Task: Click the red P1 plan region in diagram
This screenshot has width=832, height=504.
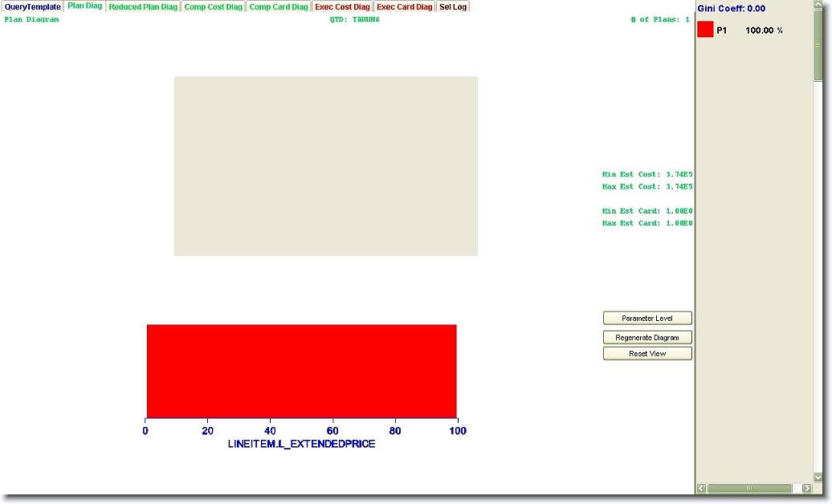Action: click(301, 371)
